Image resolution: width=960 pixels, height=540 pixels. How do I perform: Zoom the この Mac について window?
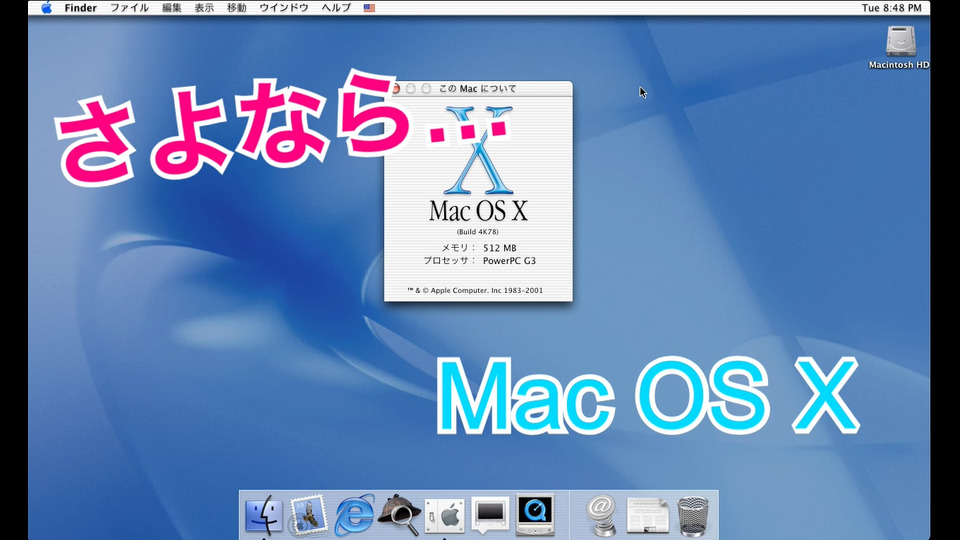point(426,89)
